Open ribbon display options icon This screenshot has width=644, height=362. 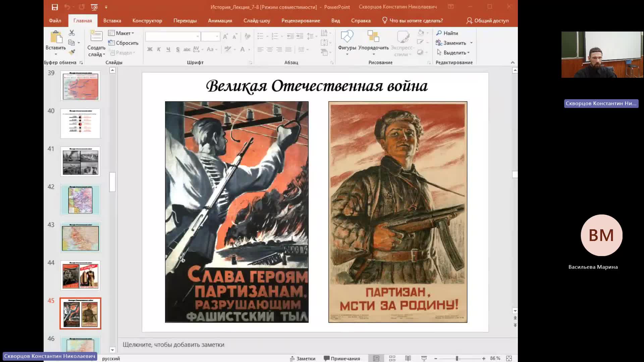(x=451, y=7)
